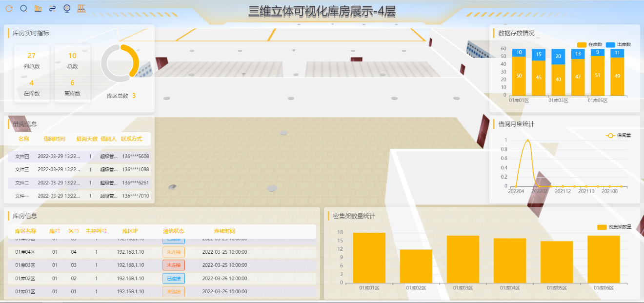Click the refresh icon in top toolbar
This screenshot has width=644, height=303.
pos(9,8)
